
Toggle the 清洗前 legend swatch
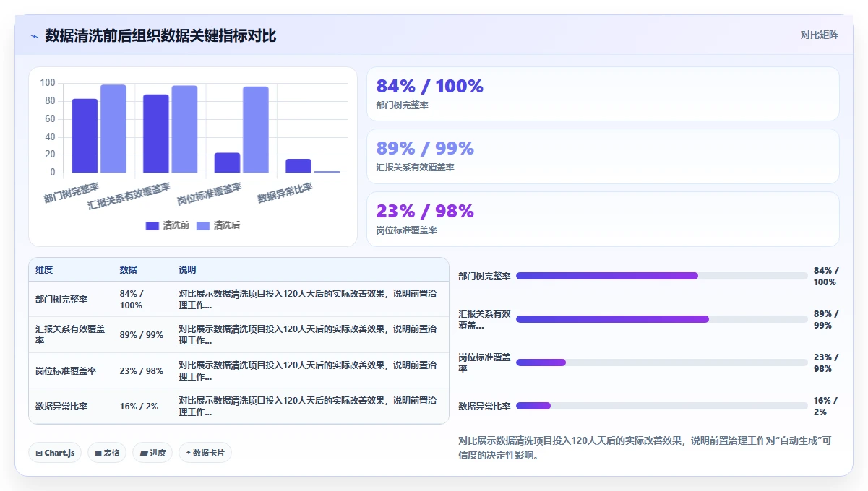(x=152, y=226)
